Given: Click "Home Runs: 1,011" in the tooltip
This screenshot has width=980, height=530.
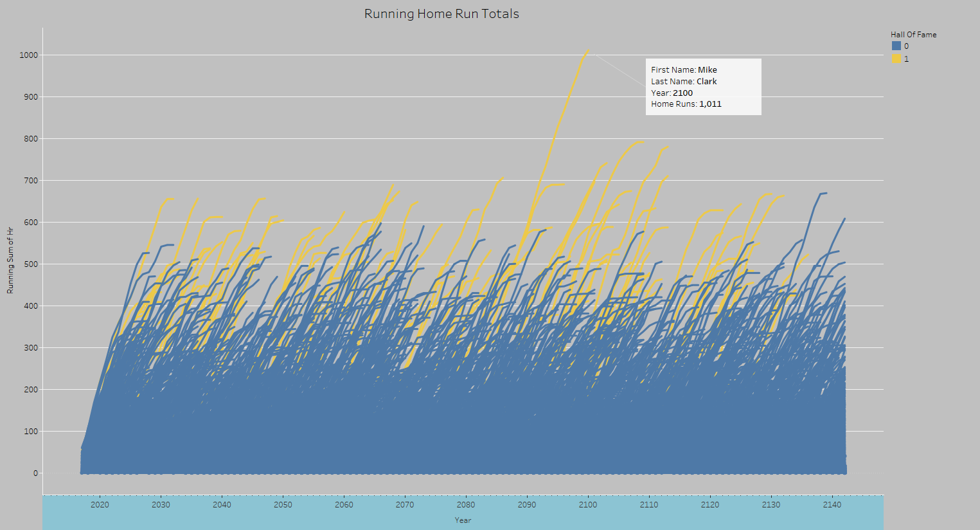Looking at the screenshot, I should (686, 104).
